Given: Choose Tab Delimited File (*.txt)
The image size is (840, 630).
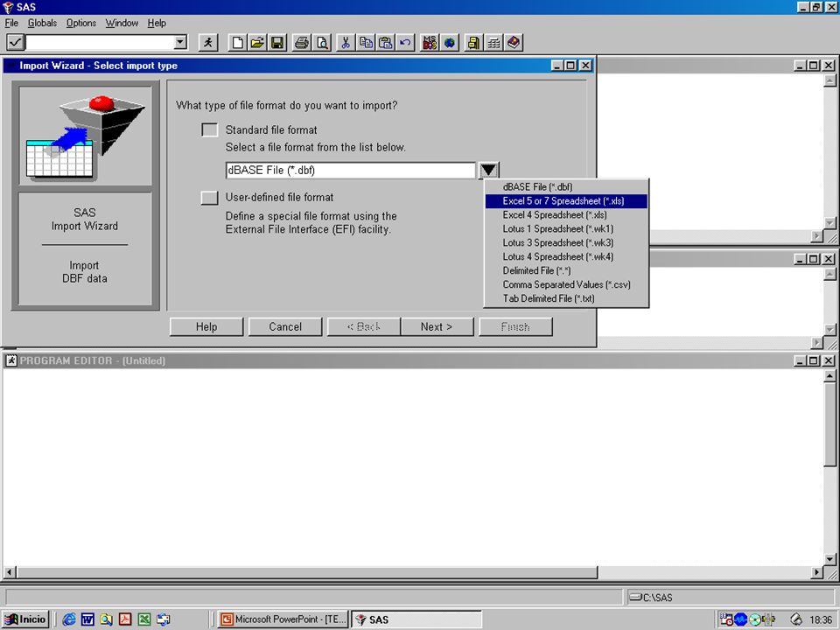Looking at the screenshot, I should click(x=566, y=298).
